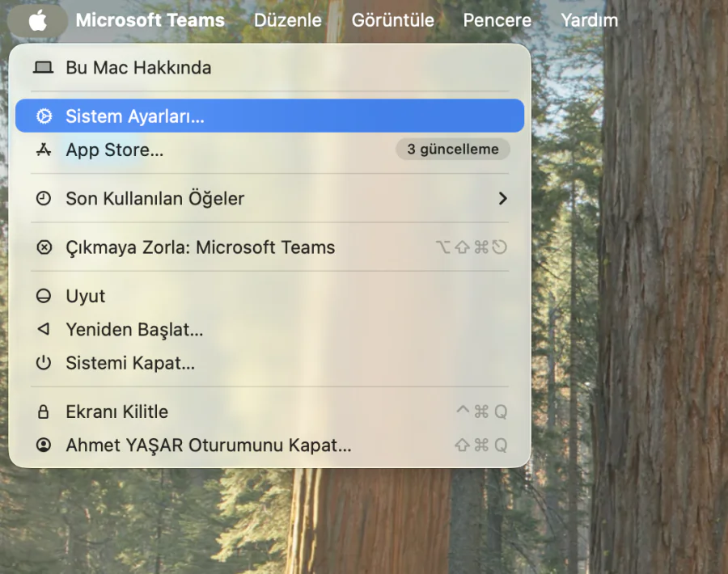Open the Düzenle menu

pyautogui.click(x=287, y=19)
